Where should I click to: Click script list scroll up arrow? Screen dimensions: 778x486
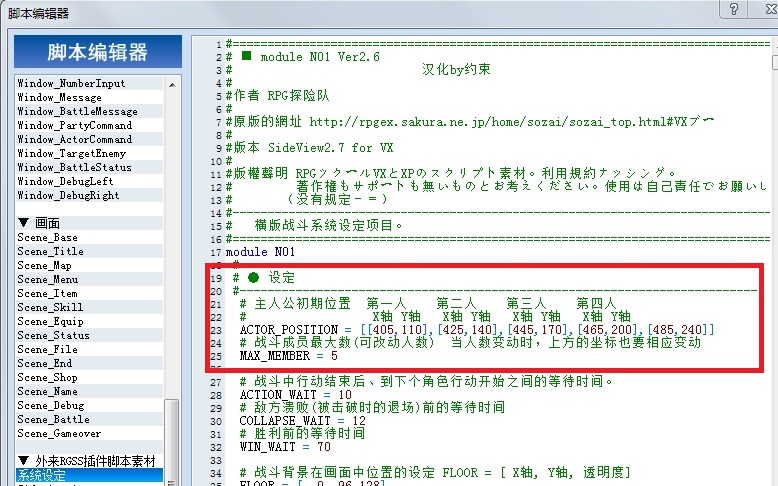pos(172,85)
